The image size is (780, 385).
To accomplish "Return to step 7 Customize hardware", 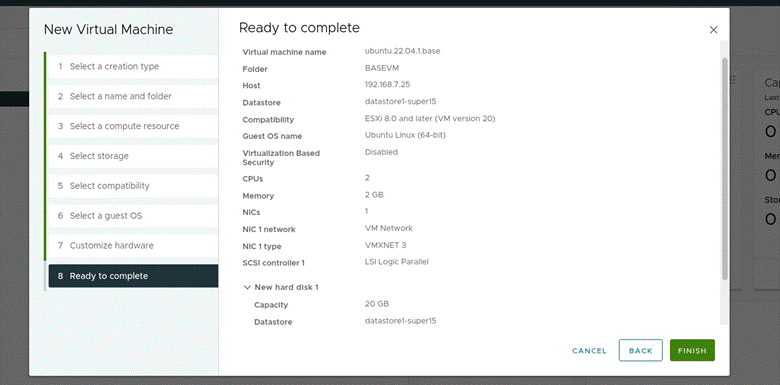I will click(133, 246).
